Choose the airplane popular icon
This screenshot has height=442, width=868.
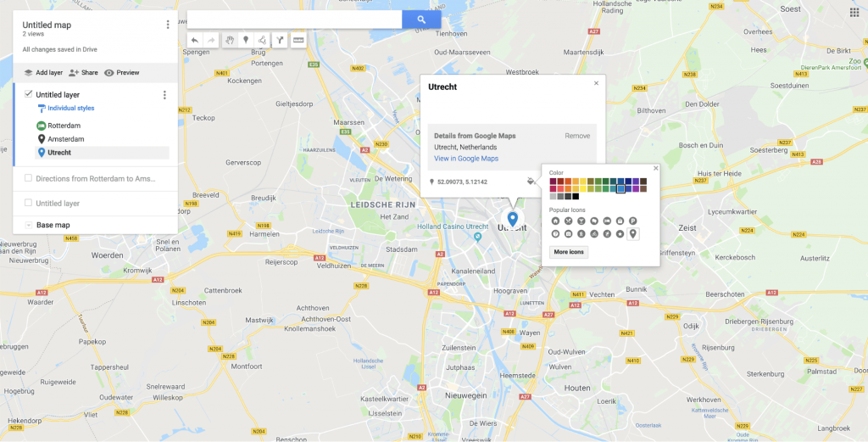pos(607,234)
